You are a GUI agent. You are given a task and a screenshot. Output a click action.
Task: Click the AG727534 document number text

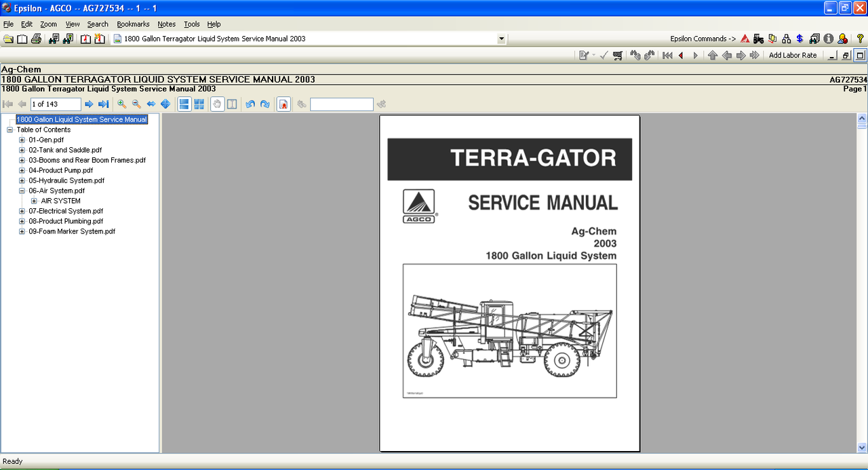pyautogui.click(x=848, y=79)
